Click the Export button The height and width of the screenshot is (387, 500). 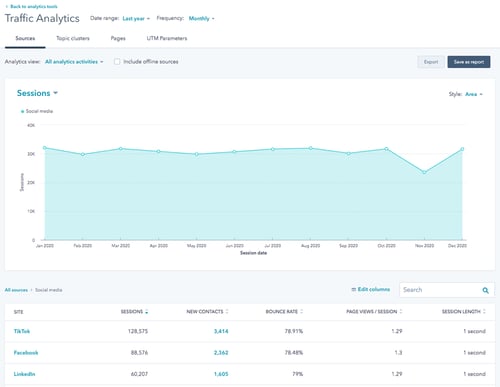click(x=431, y=62)
